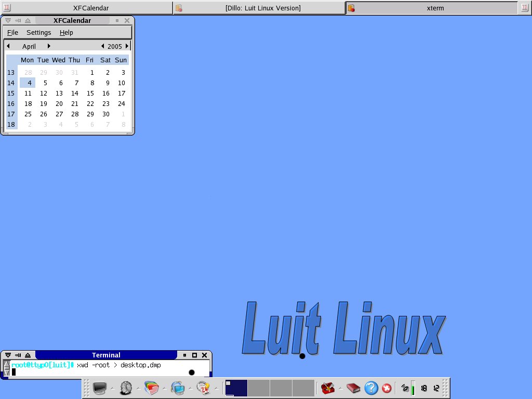Launch the web browser globe icon
Screen dimensions: 532x399
tap(178, 388)
